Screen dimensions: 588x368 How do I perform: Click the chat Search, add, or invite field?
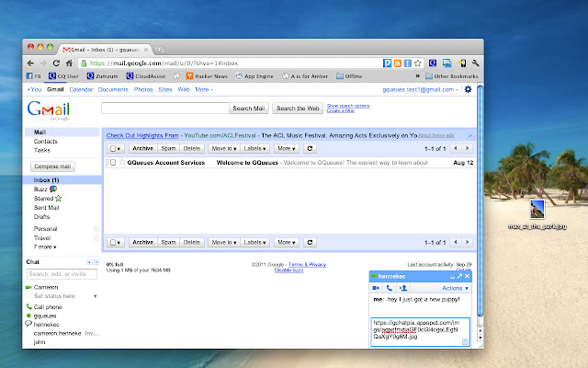click(61, 274)
